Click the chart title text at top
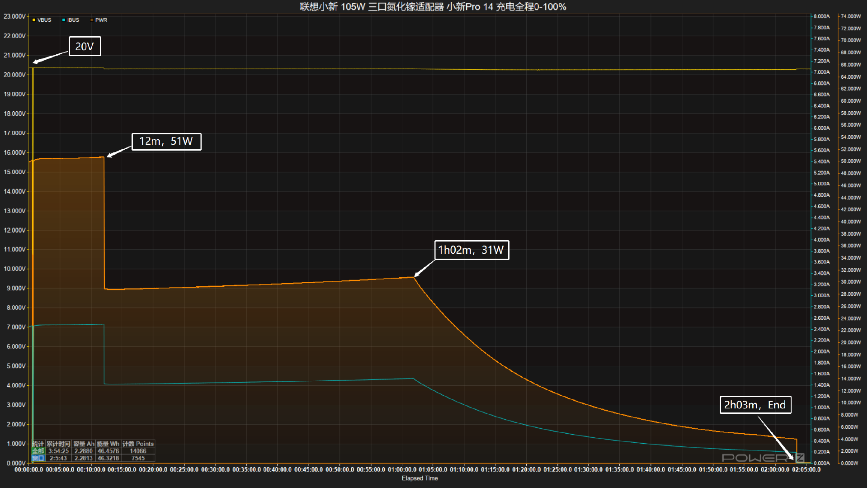This screenshot has width=868, height=488. (x=433, y=7)
